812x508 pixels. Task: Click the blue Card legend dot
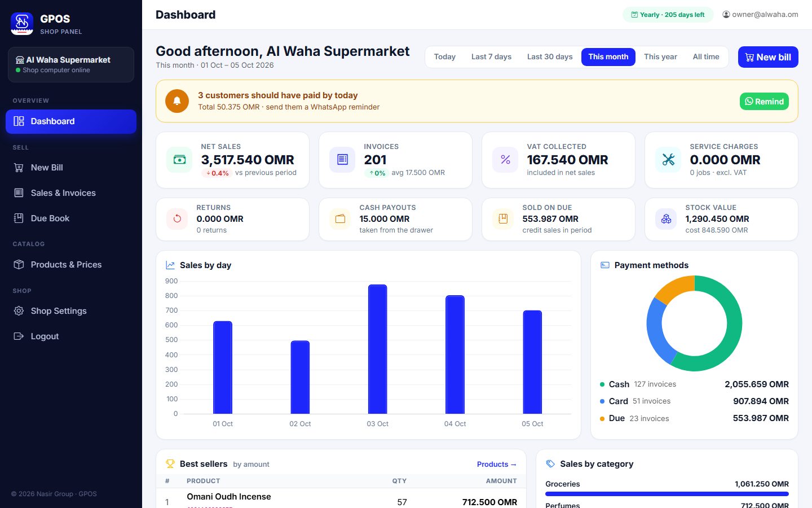coord(602,401)
